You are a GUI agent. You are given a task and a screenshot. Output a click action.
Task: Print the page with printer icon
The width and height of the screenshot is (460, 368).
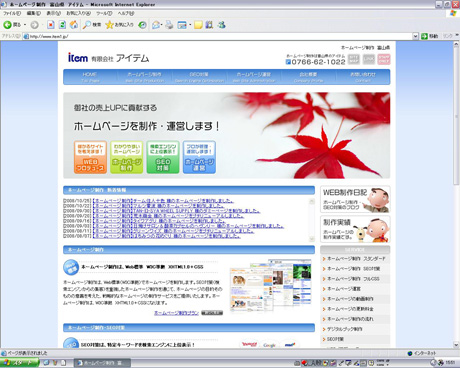click(x=169, y=25)
